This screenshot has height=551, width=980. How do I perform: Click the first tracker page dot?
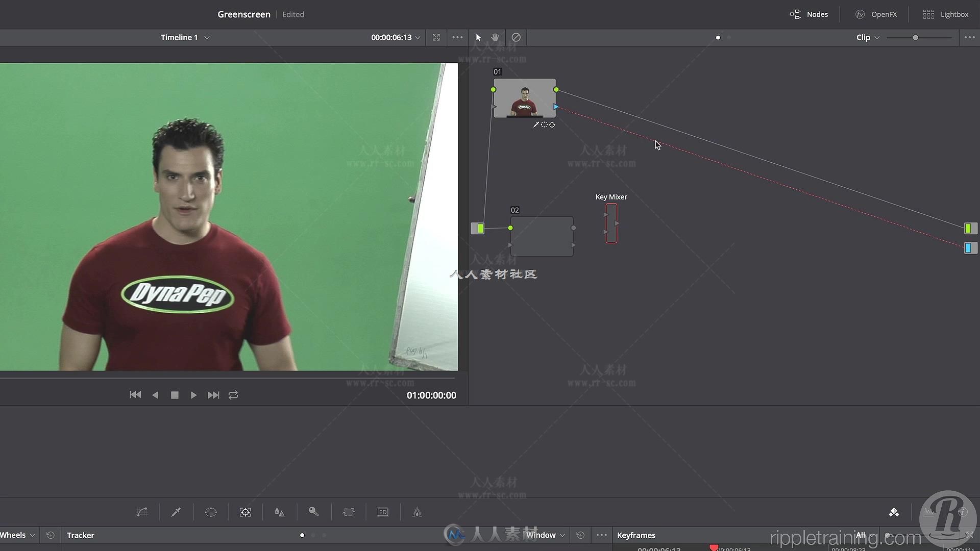(x=302, y=535)
